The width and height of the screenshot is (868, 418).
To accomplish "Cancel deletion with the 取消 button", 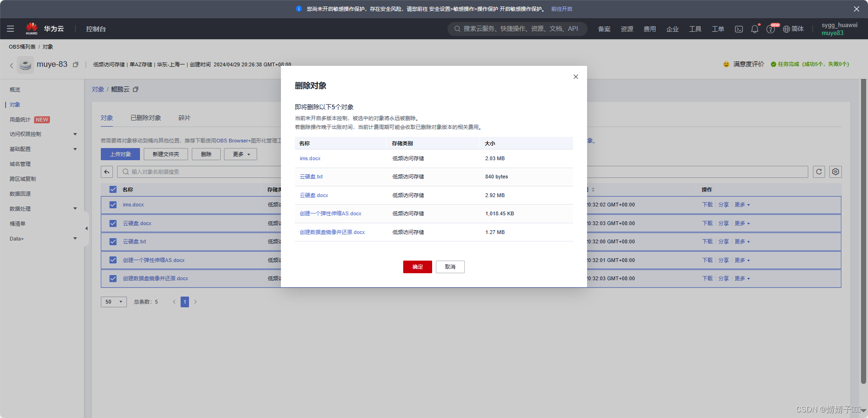I will [450, 267].
